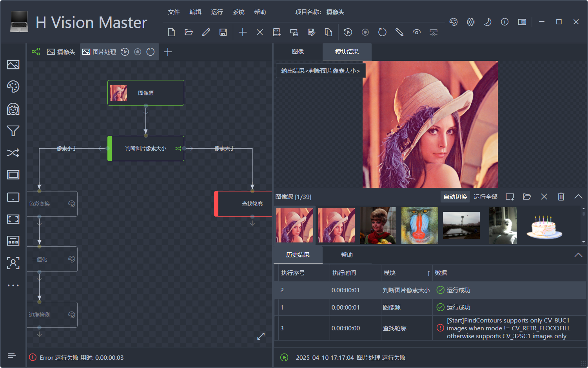Image resolution: width=588 pixels, height=368 pixels.
Task: Open the shuffle branch category in sidebar
Action: (13, 153)
